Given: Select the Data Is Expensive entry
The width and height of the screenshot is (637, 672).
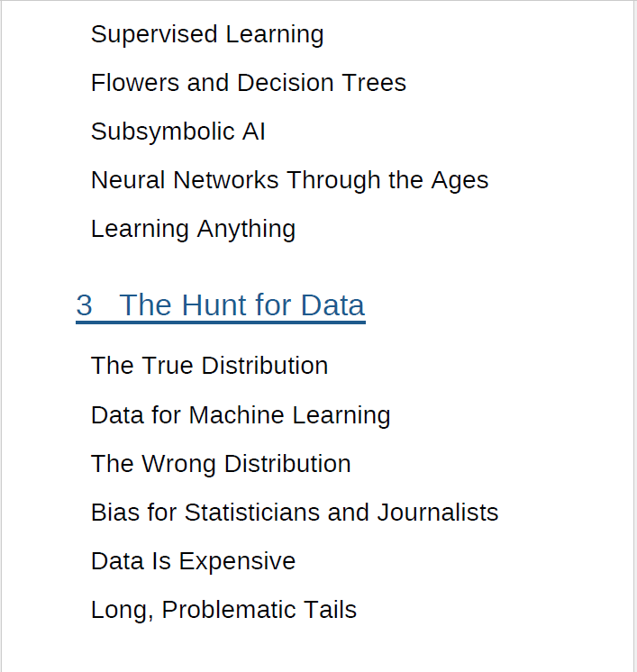Looking at the screenshot, I should 193,561.
